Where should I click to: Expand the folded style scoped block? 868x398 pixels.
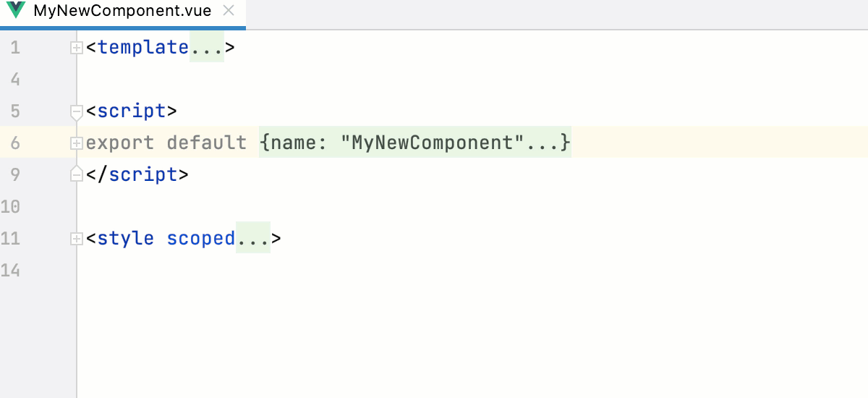(x=76, y=238)
